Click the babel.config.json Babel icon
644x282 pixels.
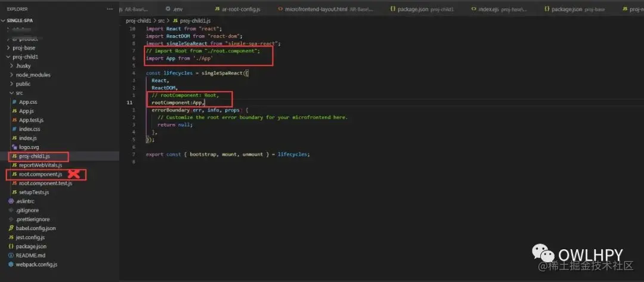click(x=11, y=228)
